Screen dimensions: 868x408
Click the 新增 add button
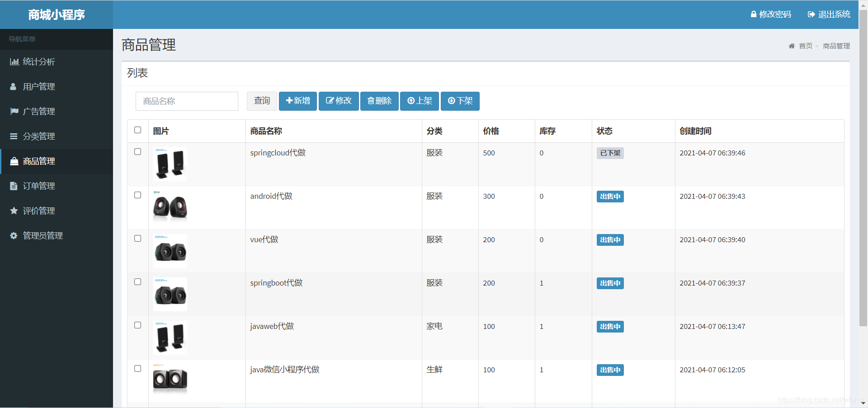click(298, 101)
